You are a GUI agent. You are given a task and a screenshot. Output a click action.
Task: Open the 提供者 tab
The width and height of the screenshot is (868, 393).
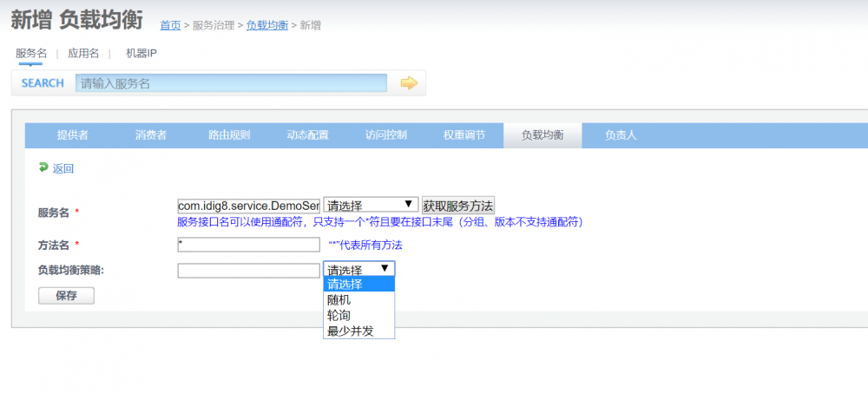point(73,135)
